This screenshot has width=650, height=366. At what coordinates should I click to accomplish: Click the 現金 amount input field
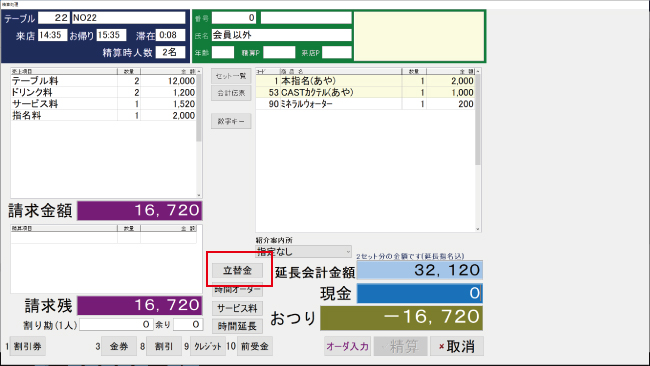tap(420, 293)
